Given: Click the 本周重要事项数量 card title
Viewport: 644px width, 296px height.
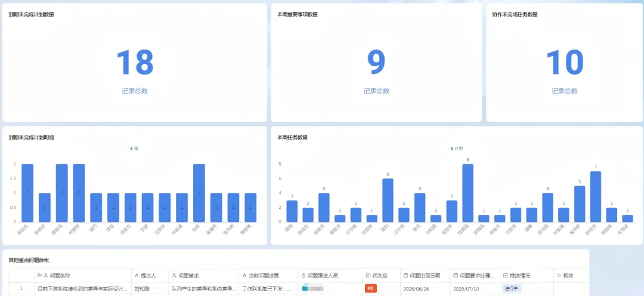Looking at the screenshot, I should coord(298,14).
